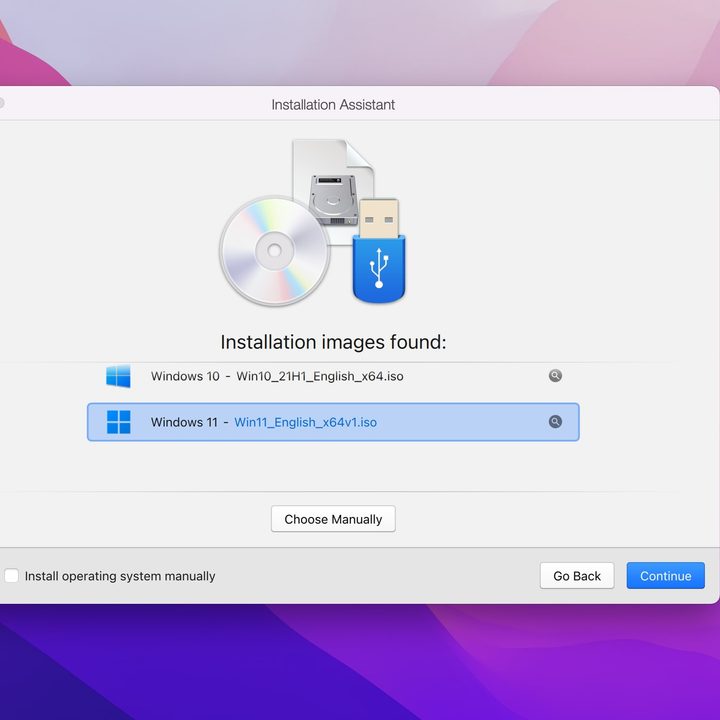Select Win11_English_x64v1.iso file name
This screenshot has width=720, height=720.
tap(305, 422)
